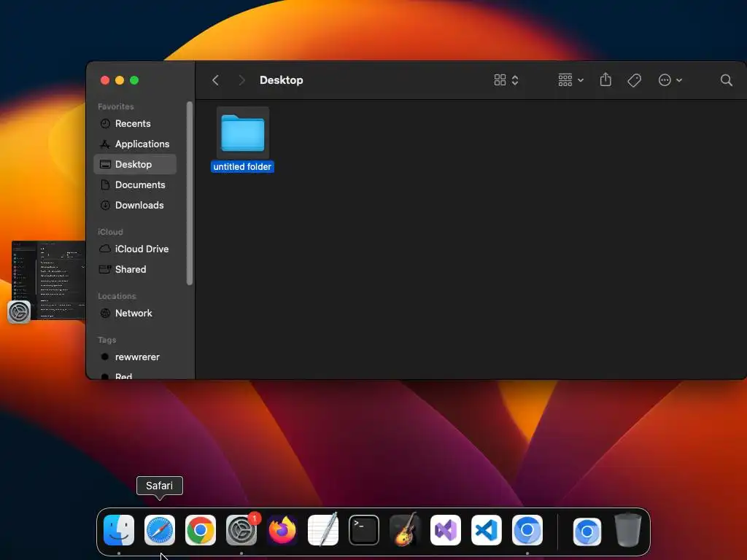Open the Group By dropdown
This screenshot has height=560, width=747.
[x=570, y=80]
